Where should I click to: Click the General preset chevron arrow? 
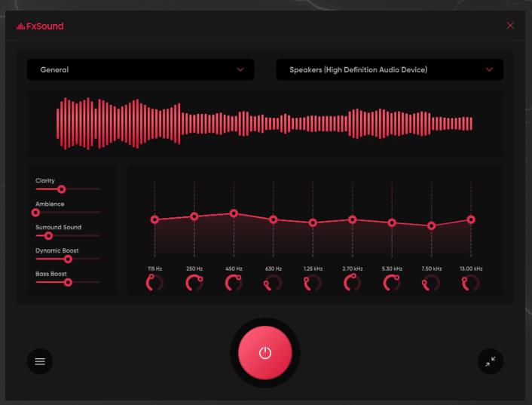click(240, 69)
